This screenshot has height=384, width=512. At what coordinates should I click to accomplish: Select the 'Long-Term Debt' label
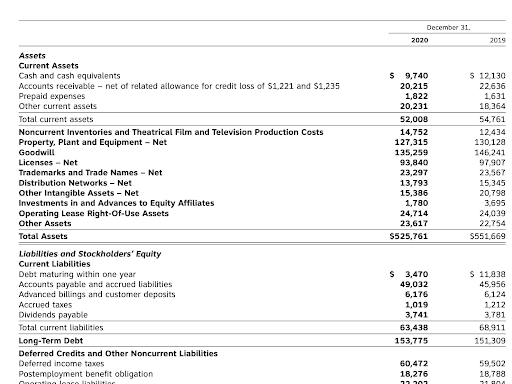pos(51,341)
